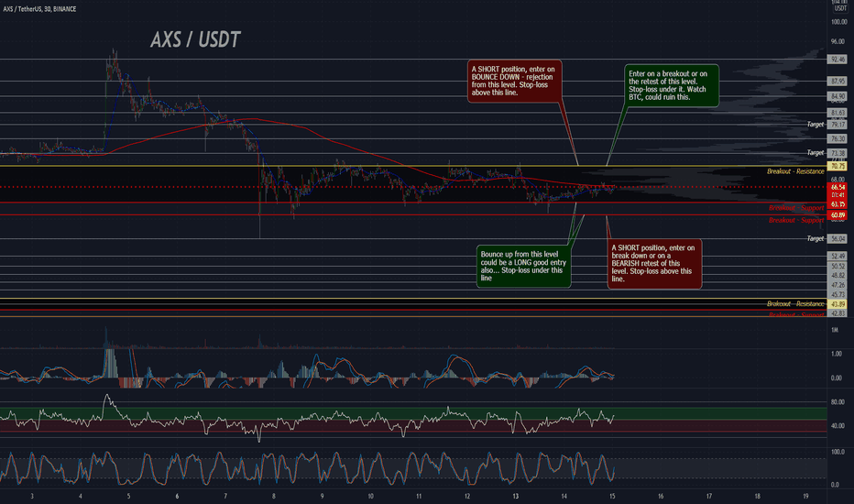Select the 'Breakout - Support' label near 60.89
Viewport: 854px width, 504px height.
795,220
